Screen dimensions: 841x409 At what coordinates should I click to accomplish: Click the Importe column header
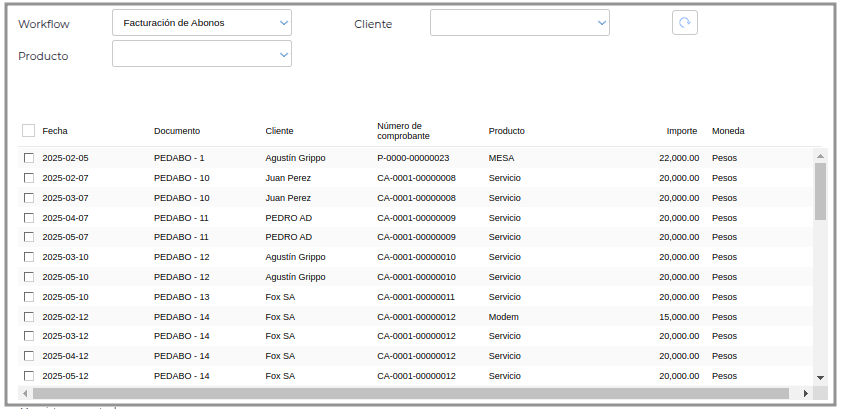(682, 131)
